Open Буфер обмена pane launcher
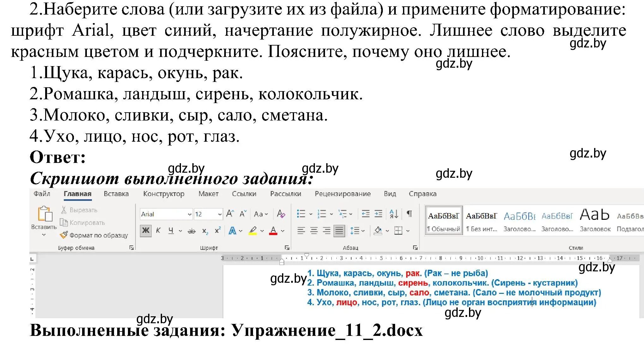The width and height of the screenshot is (644, 346). (x=131, y=248)
